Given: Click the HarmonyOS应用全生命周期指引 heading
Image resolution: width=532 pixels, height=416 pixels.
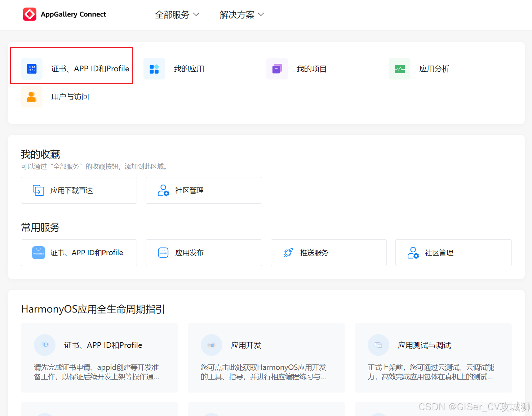Looking at the screenshot, I should tap(93, 309).
